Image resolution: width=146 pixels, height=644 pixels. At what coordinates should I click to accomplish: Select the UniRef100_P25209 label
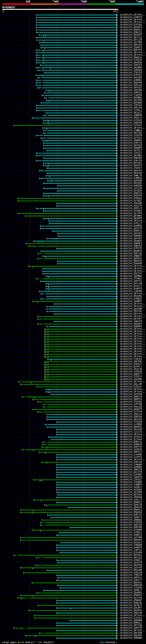(131, 60)
